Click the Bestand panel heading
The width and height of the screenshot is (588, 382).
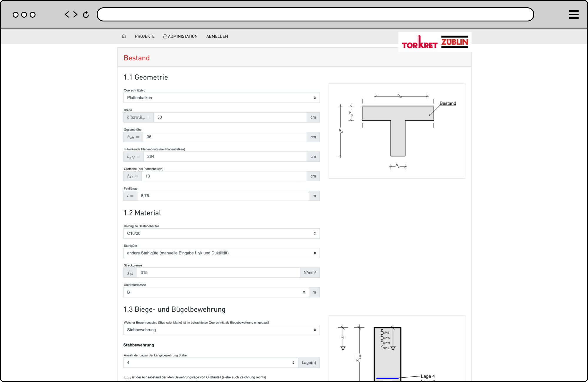point(137,58)
